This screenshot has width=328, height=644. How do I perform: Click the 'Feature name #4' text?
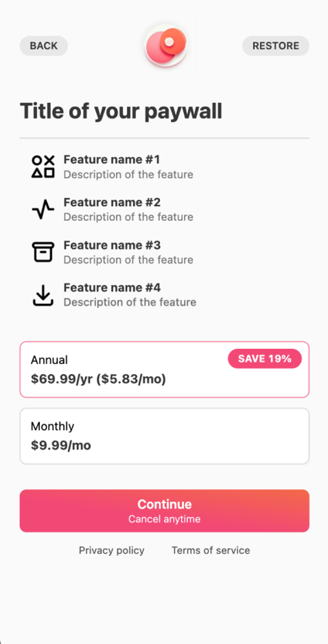[x=112, y=288]
